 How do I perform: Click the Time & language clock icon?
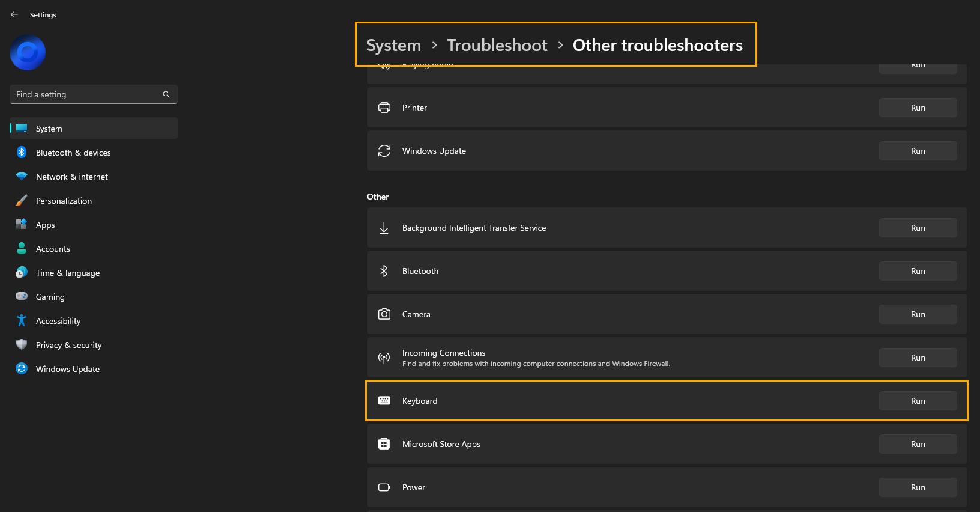(22, 272)
